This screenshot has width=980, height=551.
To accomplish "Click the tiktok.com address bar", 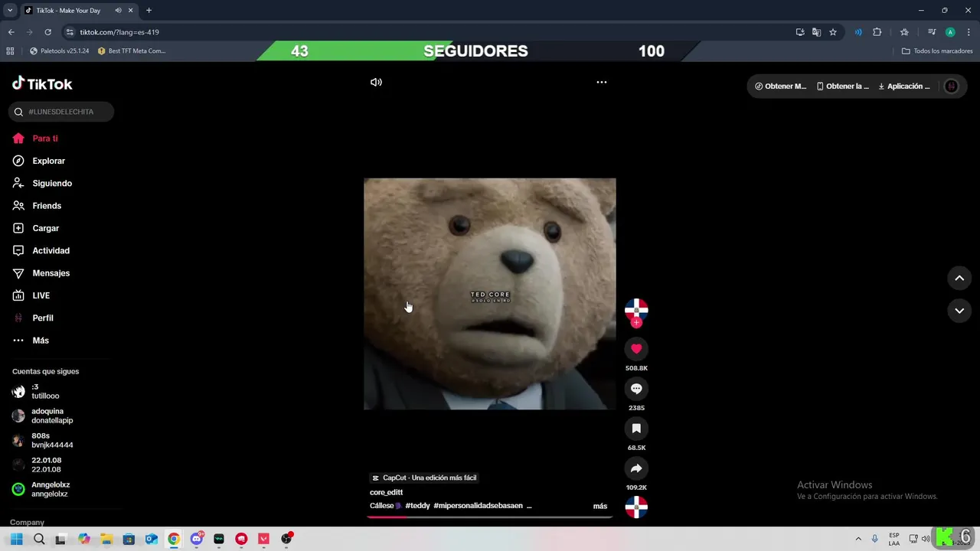I will [429, 32].
